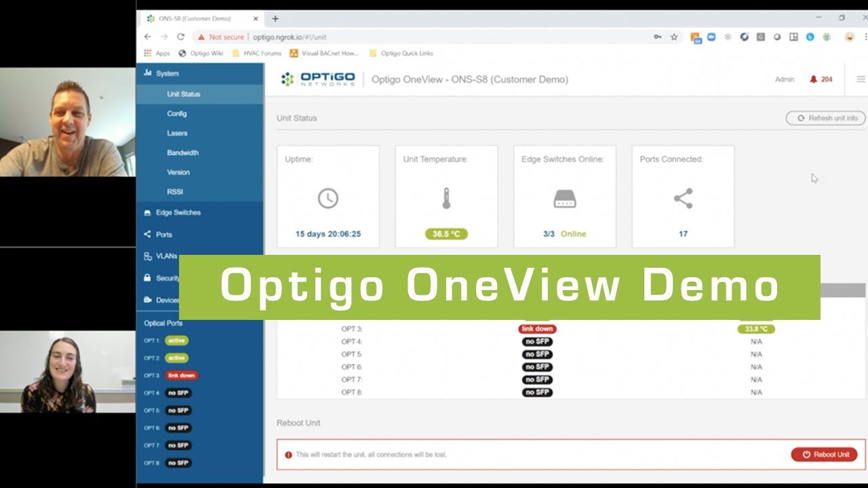Open the Config menu item

[x=177, y=114]
